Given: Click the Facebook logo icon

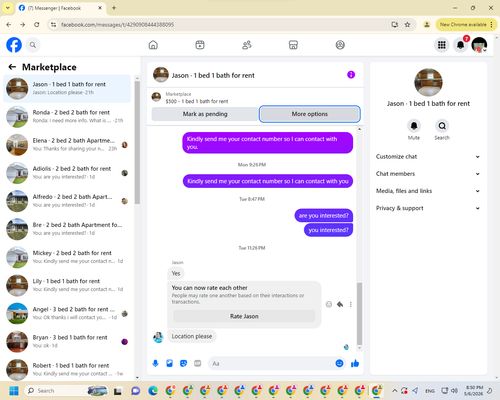Looking at the screenshot, I should (14, 45).
